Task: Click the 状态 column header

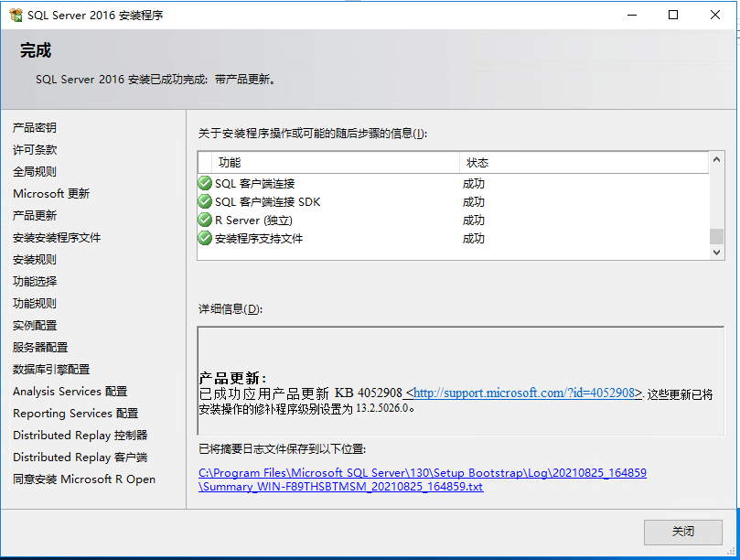Action: tap(584, 163)
